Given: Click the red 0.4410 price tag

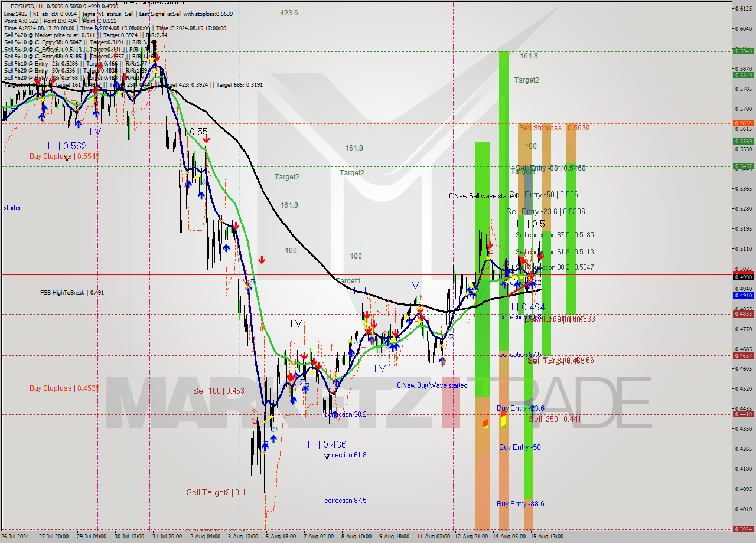Looking at the screenshot, I should tap(743, 414).
